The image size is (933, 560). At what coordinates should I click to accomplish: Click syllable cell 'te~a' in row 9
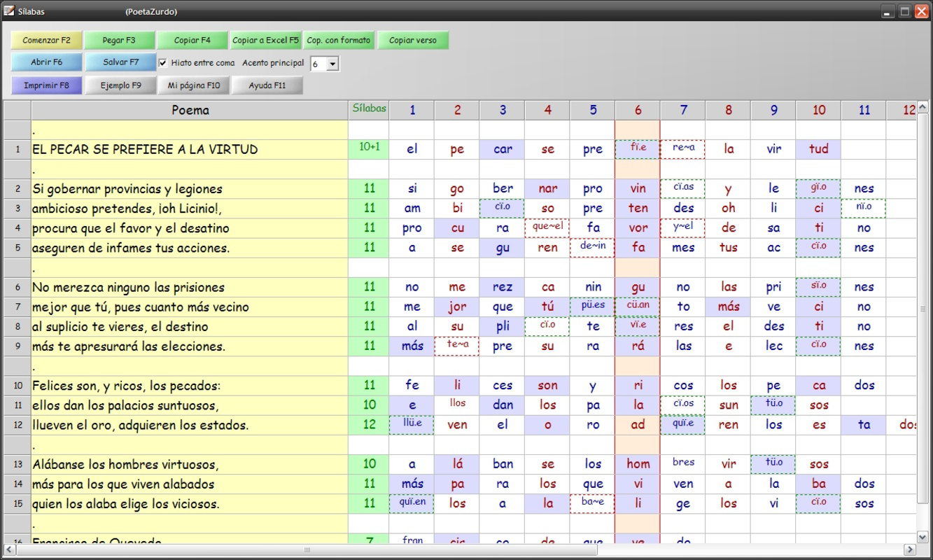tap(457, 346)
